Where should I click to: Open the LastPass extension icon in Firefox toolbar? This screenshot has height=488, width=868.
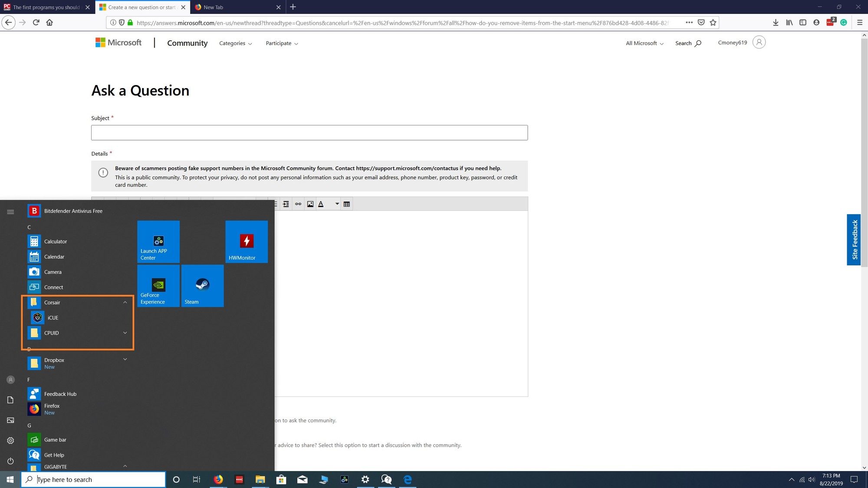pyautogui.click(x=831, y=22)
